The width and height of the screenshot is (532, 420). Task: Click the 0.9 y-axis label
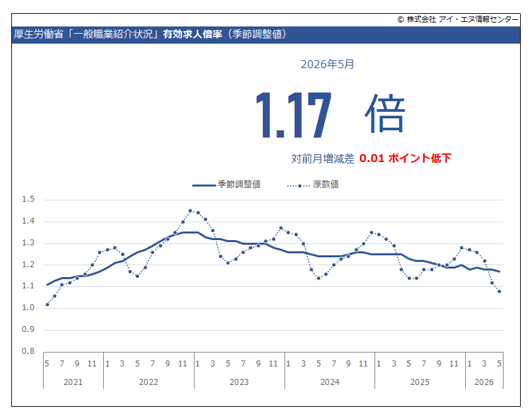28,329
